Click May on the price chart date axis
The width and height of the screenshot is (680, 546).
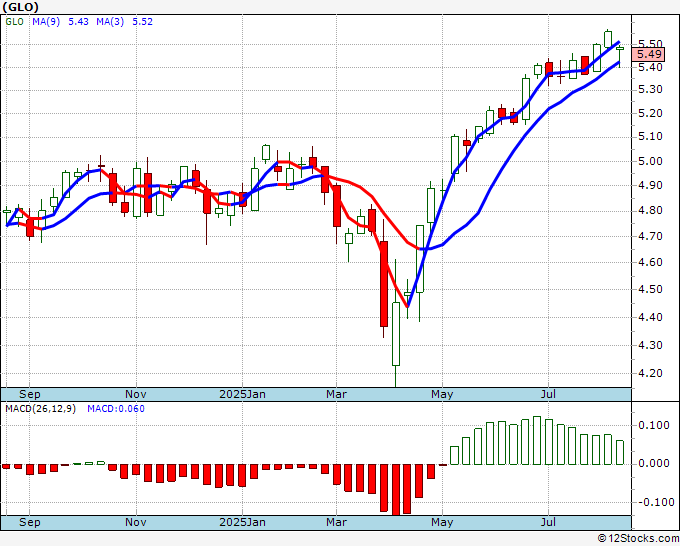[442, 394]
